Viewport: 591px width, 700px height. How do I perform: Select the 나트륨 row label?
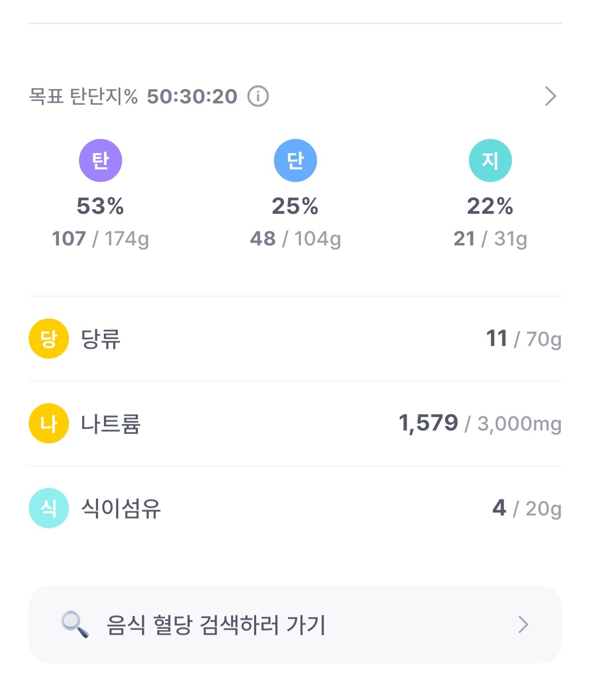point(111,424)
